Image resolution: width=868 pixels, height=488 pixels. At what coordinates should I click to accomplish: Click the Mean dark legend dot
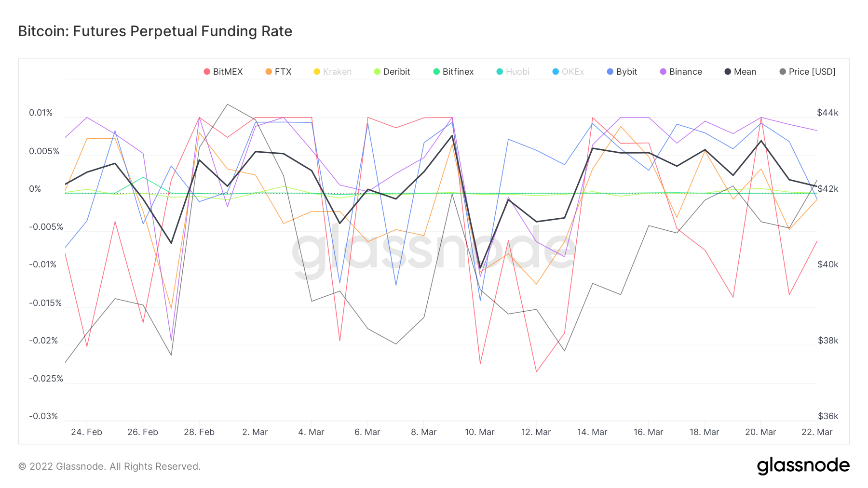[728, 72]
